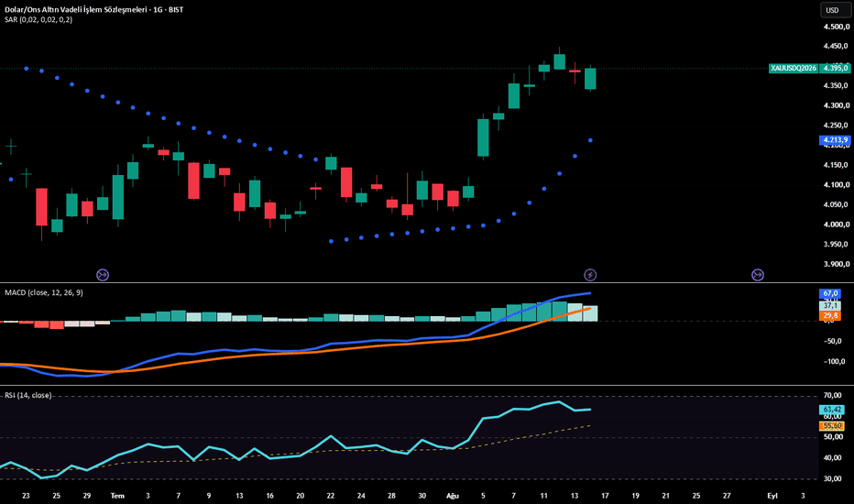This screenshot has height=504, width=854.
Task: Click the 4.500,0 price scale label
Action: click(x=836, y=27)
